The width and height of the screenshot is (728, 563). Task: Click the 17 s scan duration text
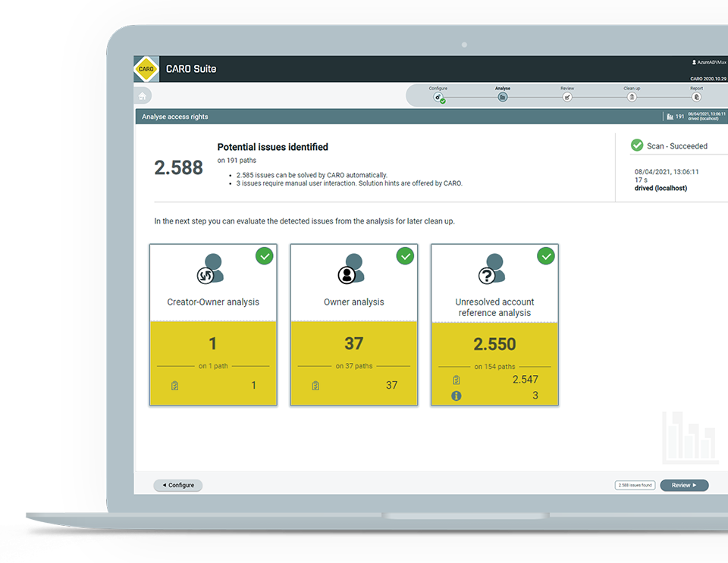(x=641, y=180)
